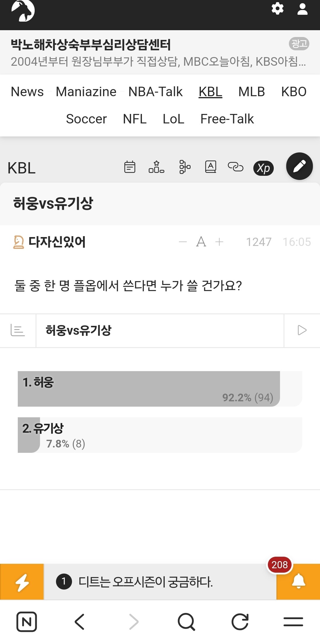Viewport: 320px width, 644px height.
Task: Select the 허웅 poll result bar
Action: point(160,389)
